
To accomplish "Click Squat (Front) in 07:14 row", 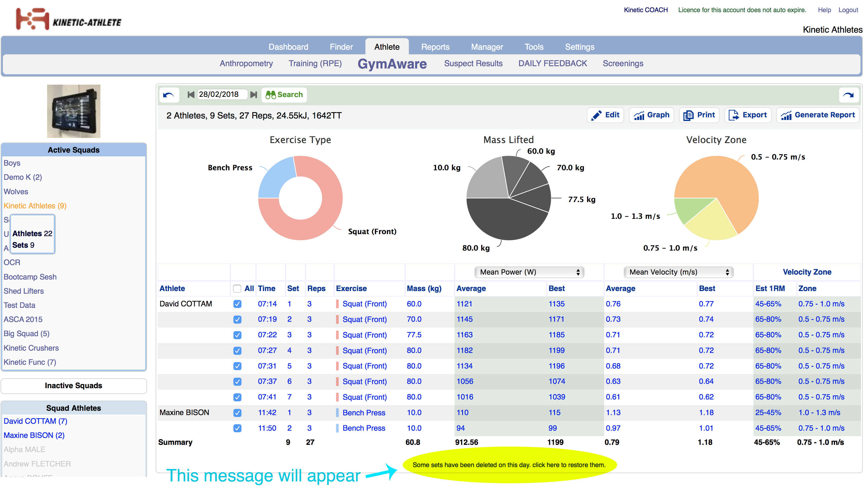I will click(365, 304).
